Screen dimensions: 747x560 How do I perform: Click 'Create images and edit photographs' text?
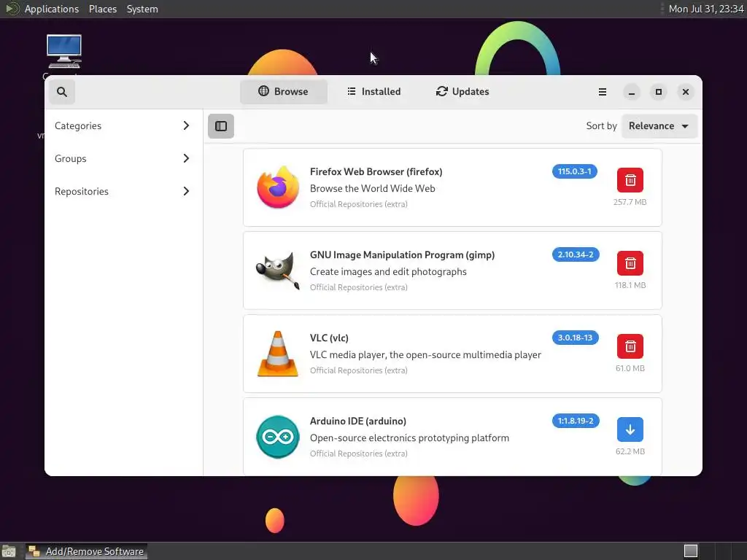coord(388,272)
